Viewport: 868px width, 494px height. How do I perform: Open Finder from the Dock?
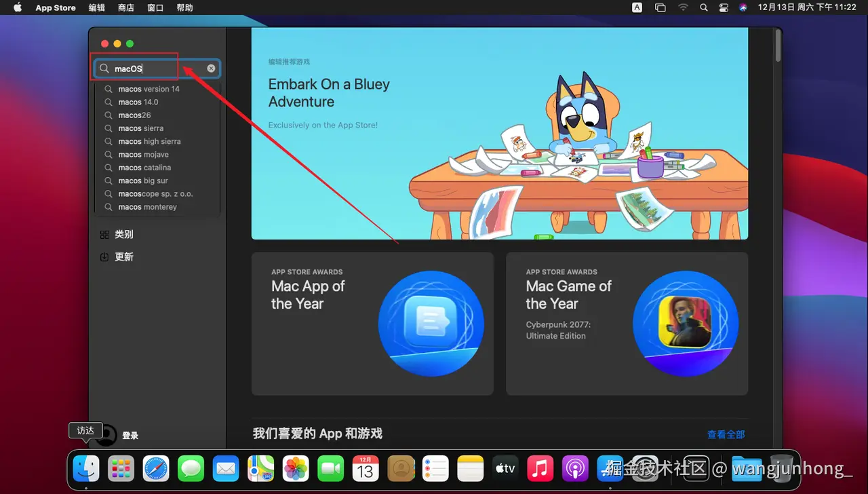[x=86, y=468]
